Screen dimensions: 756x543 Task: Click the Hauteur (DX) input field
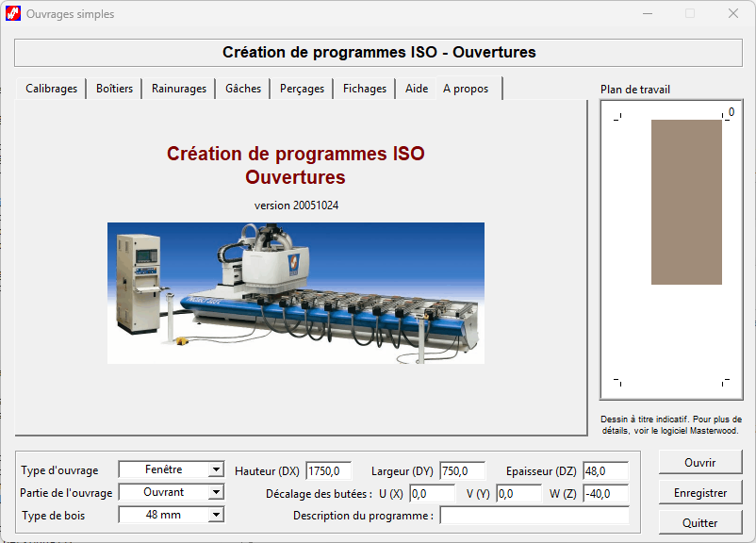pos(328,470)
